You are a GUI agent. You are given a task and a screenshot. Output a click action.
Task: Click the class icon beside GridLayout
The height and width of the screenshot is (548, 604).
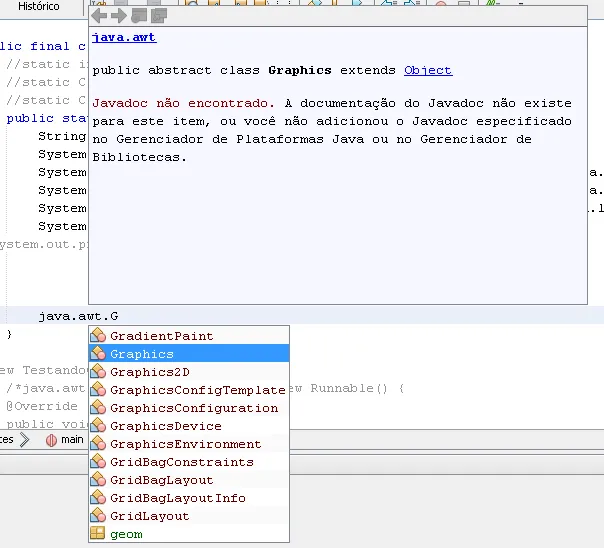click(98, 516)
